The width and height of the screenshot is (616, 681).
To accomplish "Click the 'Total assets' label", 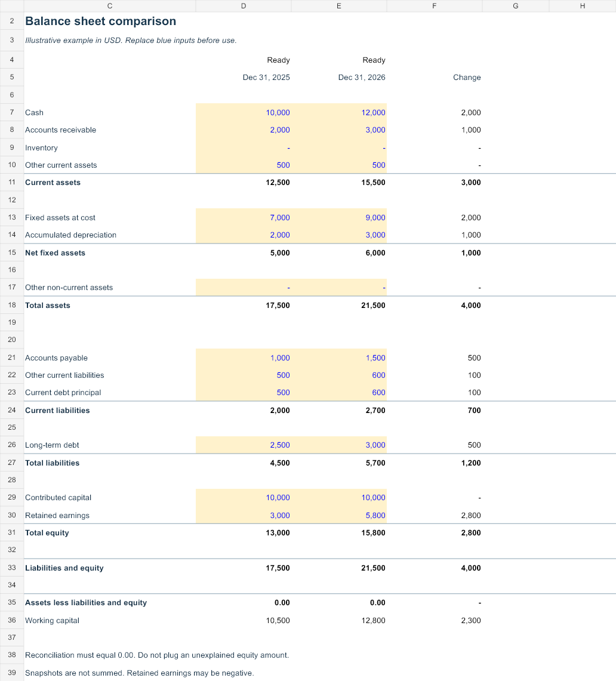I will point(47,306).
